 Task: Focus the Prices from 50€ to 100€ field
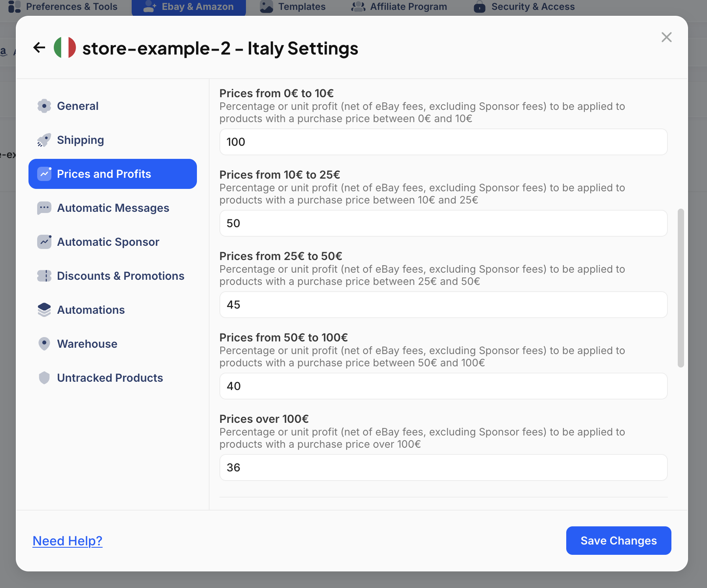point(443,386)
